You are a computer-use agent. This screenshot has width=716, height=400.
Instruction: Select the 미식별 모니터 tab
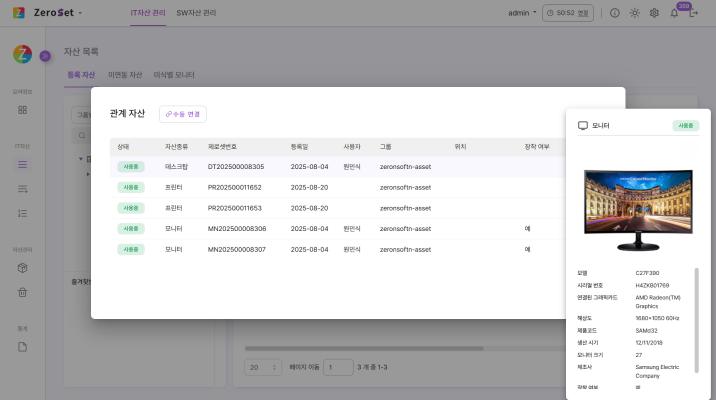[x=174, y=75]
